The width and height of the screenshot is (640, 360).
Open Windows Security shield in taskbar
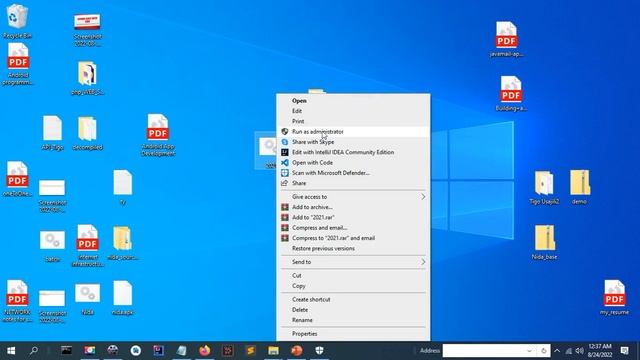[320, 350]
